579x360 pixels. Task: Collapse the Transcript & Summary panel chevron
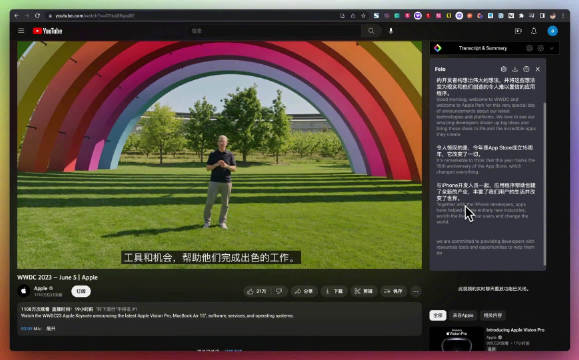coord(552,48)
